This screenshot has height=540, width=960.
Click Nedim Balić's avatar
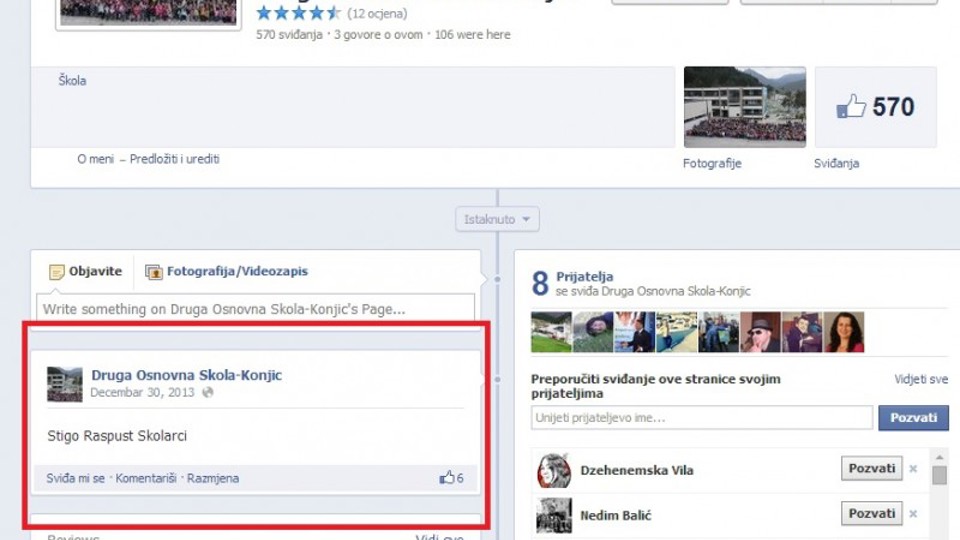(554, 516)
